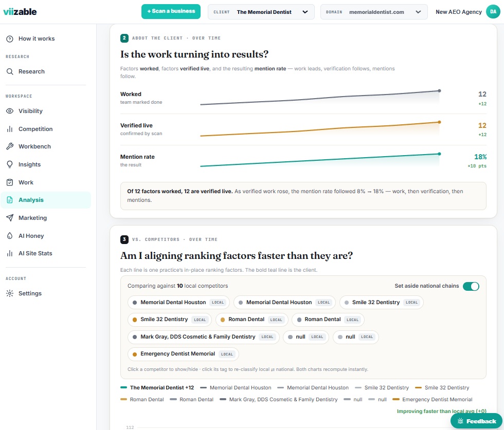
Task: Hide the first Memorial Dental Houston chip
Action: pyautogui.click(x=179, y=303)
